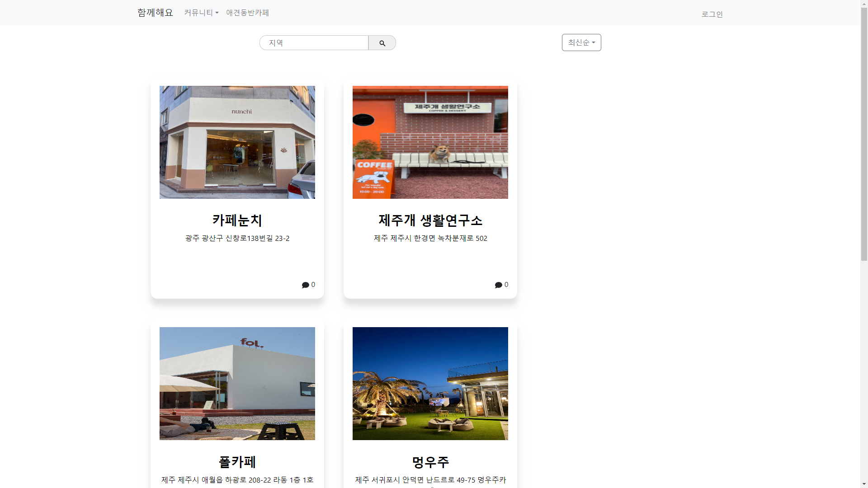Click comment bubble icon on 제주개 생활연구소 card

pyautogui.click(x=499, y=285)
